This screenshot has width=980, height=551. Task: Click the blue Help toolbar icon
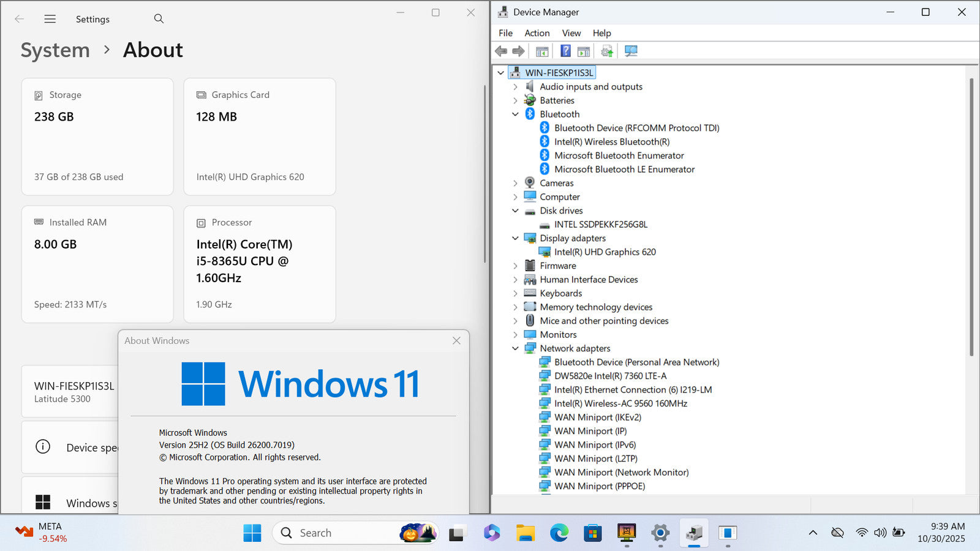(565, 51)
